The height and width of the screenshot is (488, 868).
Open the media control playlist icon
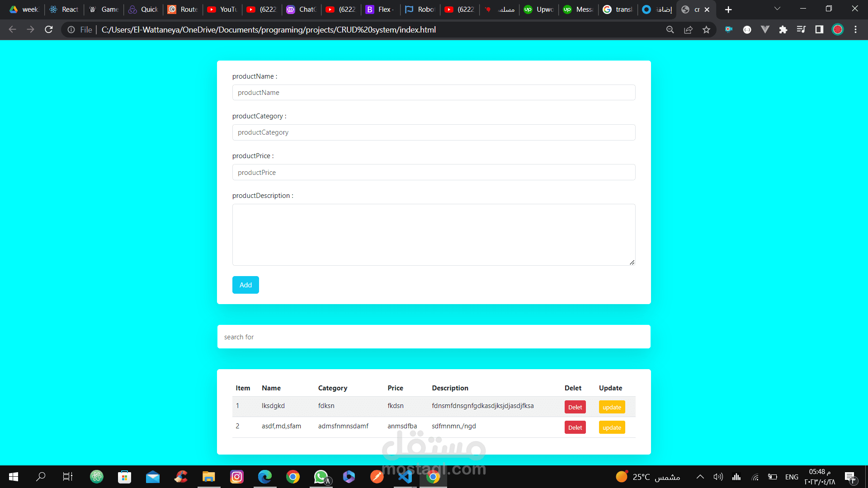[801, 30]
